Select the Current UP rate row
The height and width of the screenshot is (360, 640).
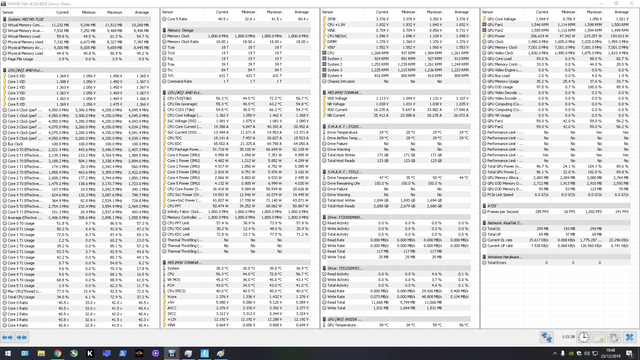(556, 246)
